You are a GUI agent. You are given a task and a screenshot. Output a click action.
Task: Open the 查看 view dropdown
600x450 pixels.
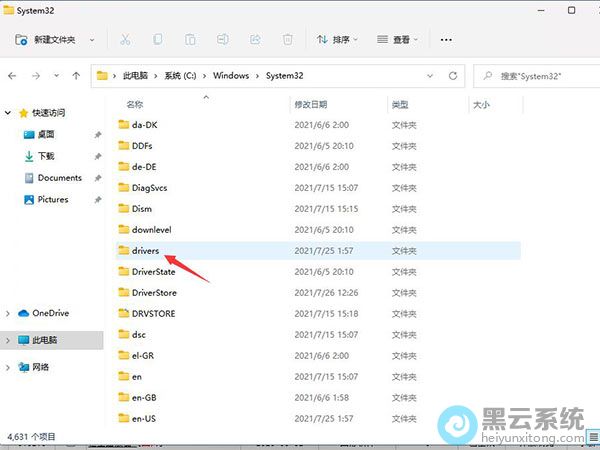click(398, 39)
